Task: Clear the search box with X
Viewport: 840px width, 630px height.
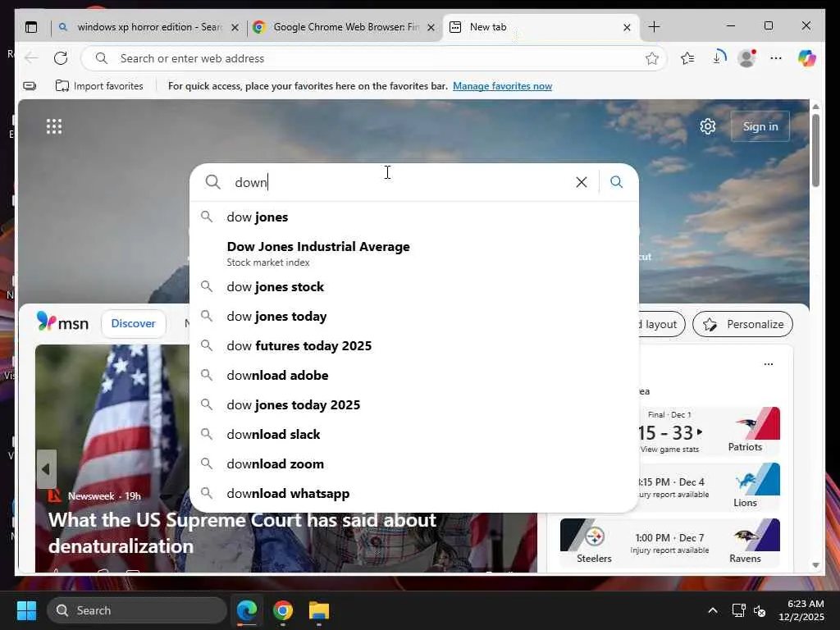Action: click(582, 183)
